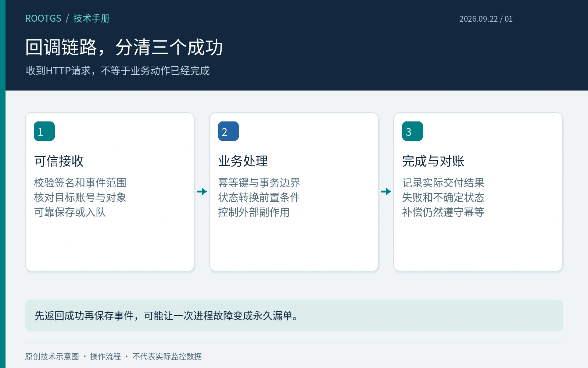This screenshot has width=588, height=368.
Task: Click the line 状态转换前置条件
Action: (x=259, y=197)
